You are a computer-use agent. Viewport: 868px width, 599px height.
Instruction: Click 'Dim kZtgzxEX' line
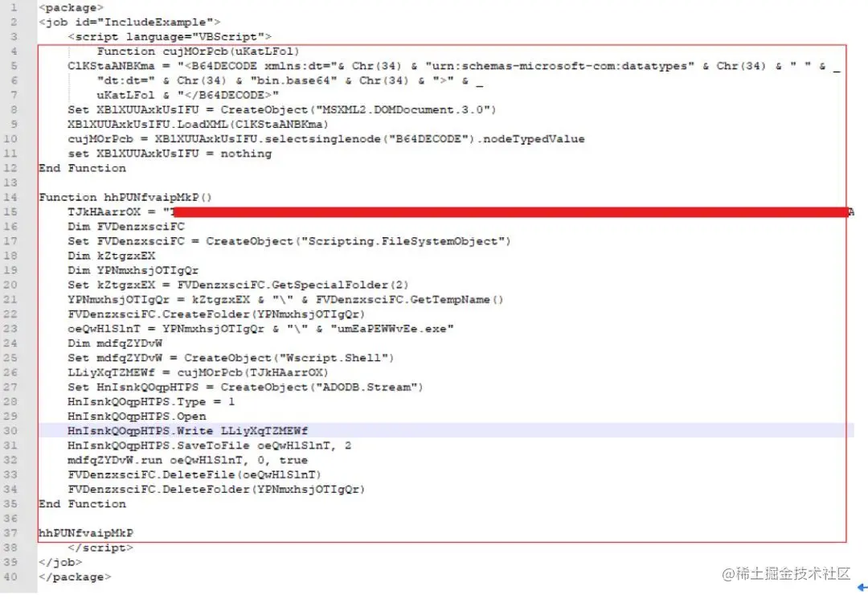(111, 256)
